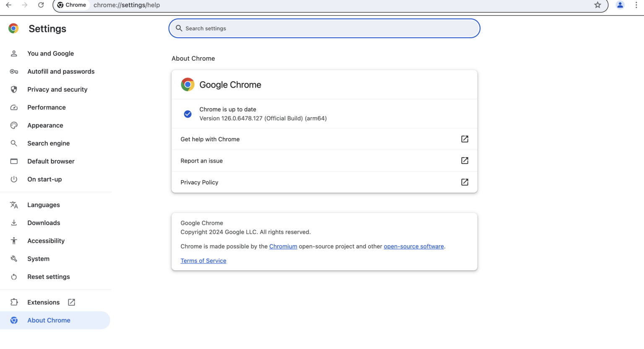Reload the page using the refresh icon
The width and height of the screenshot is (644, 349).
point(41,5)
